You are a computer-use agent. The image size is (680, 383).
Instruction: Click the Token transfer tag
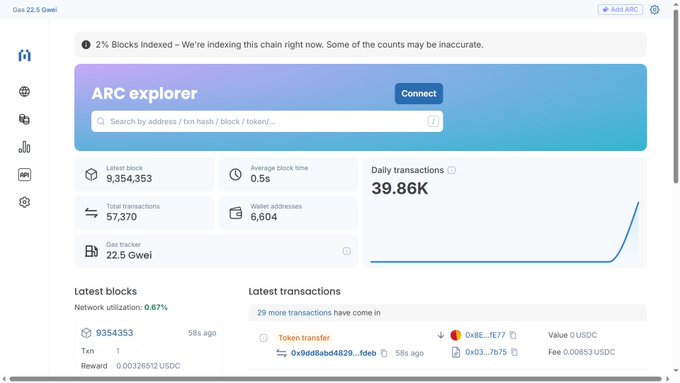tap(304, 337)
